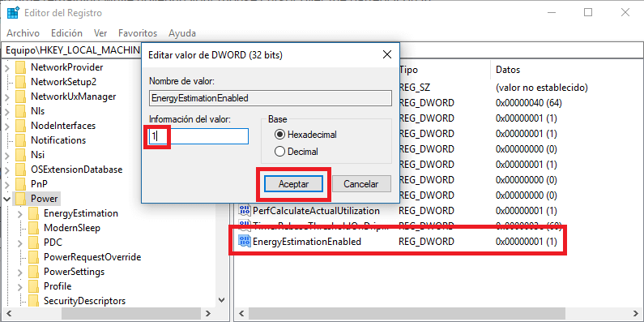The image size is (644, 322).
Task: Click the PnP folder icon
Action: coord(20,184)
